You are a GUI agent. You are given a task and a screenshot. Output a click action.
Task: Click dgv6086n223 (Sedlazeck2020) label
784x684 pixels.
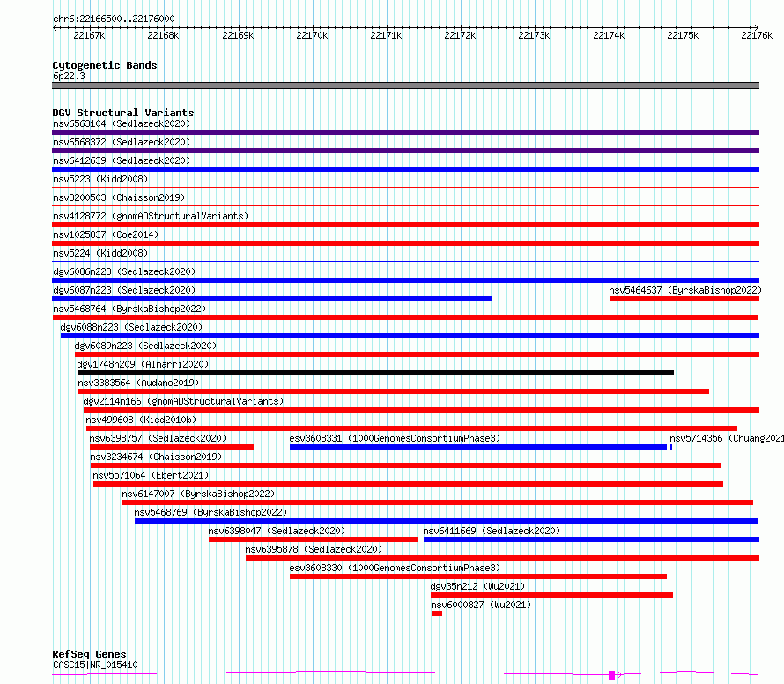pyautogui.click(x=124, y=271)
